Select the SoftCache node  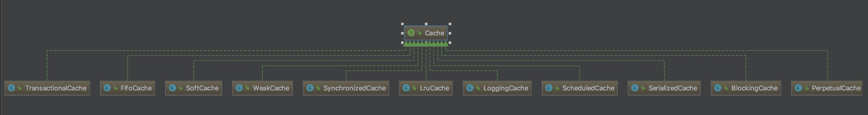pyautogui.click(x=194, y=88)
